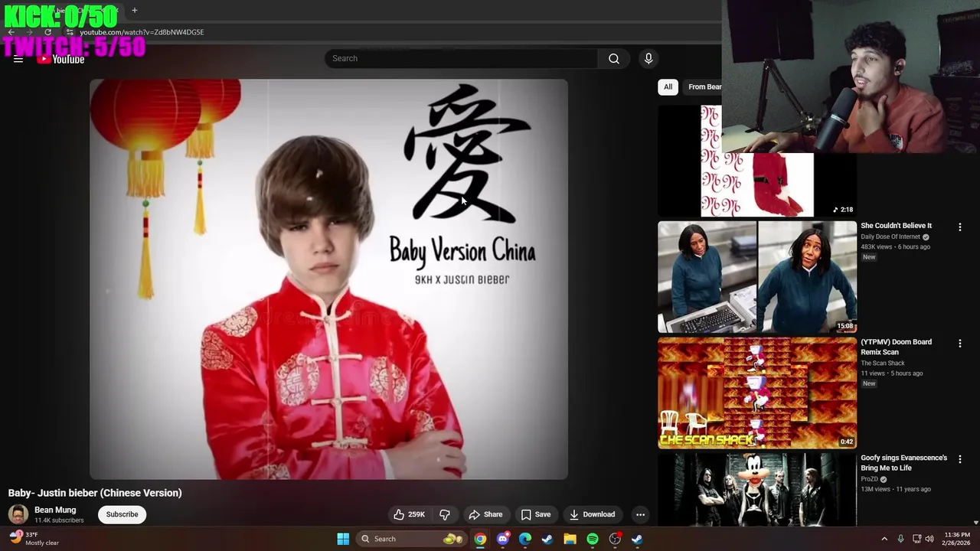Click the magnifier search button on YouTube
Screen dimensions: 980x551
pyautogui.click(x=613, y=59)
